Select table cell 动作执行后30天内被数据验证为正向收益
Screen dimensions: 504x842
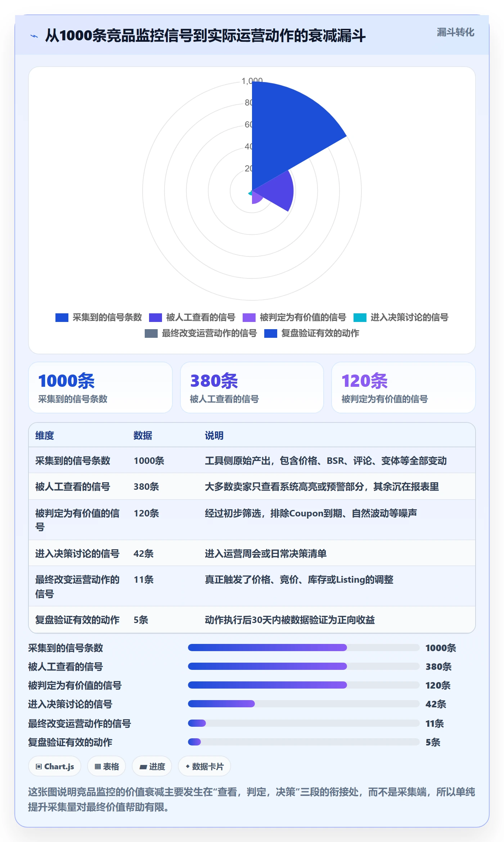[290, 620]
